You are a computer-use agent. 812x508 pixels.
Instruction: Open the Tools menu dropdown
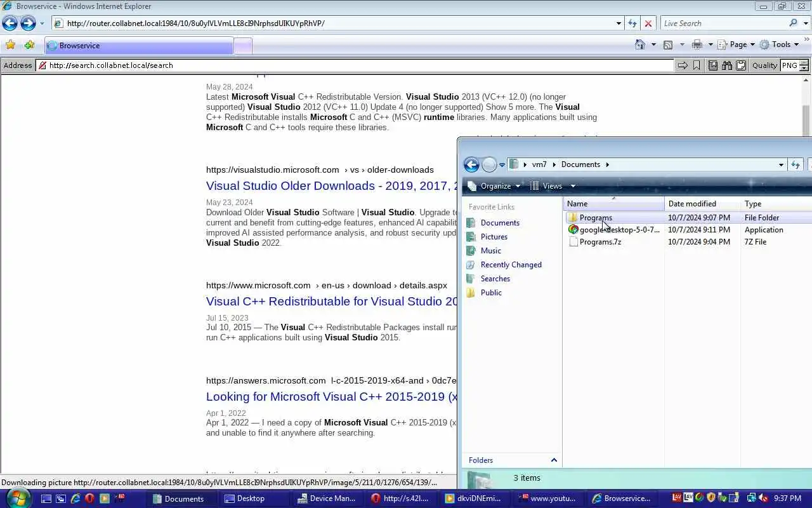pos(780,44)
